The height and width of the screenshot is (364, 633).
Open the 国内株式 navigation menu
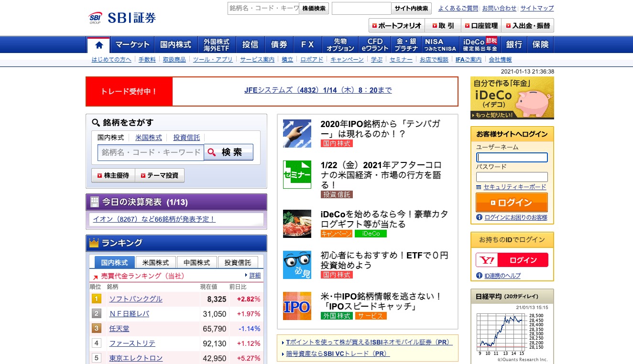pyautogui.click(x=175, y=45)
